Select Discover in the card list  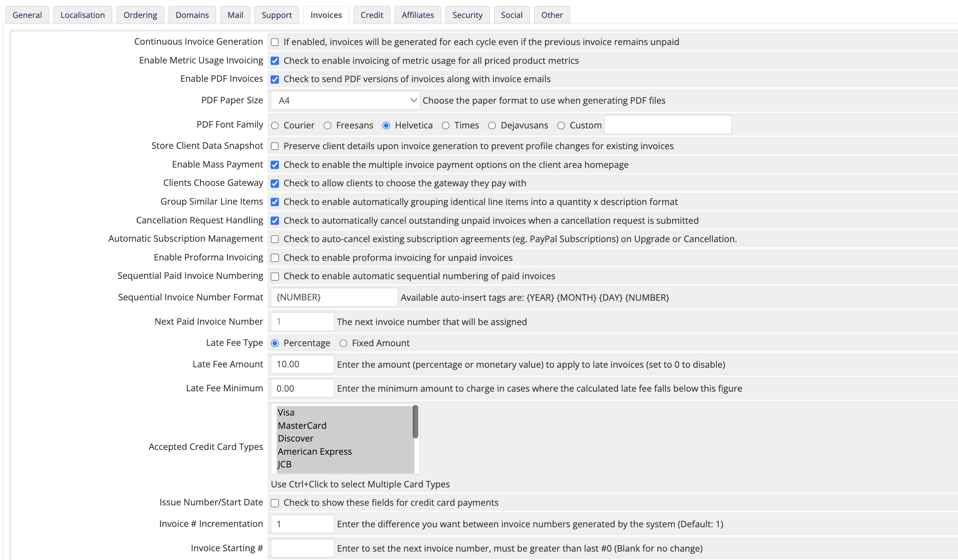click(345, 438)
